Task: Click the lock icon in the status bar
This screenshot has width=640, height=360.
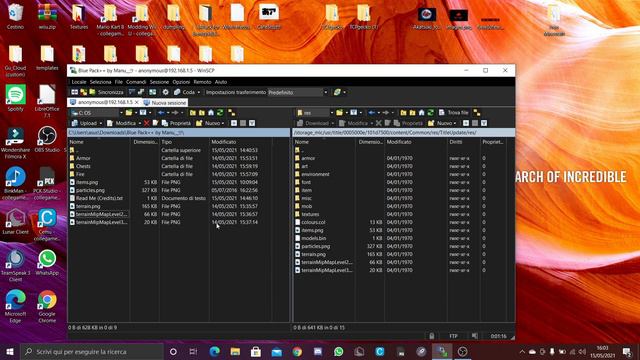Action: (x=432, y=336)
